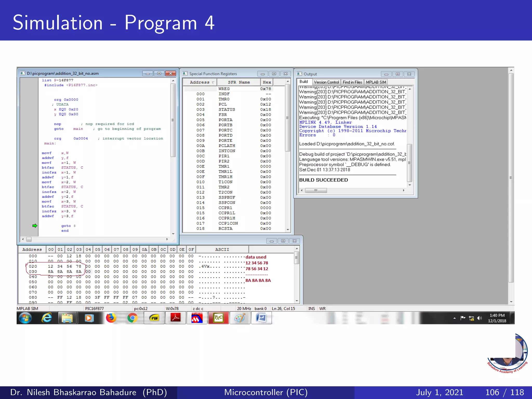Open the TeXnicCenter TXC taskbar icon
The width and height of the screenshot is (532, 399).
218,318
